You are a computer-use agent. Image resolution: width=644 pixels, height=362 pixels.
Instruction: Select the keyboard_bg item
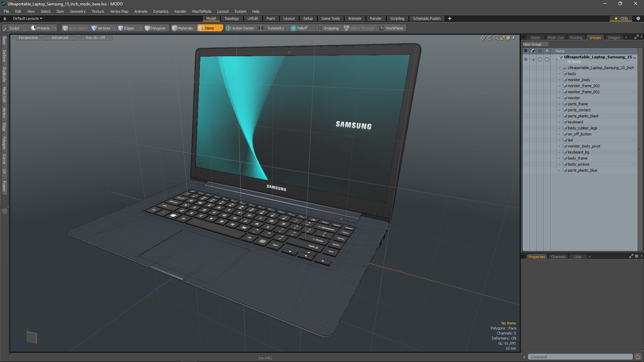(x=578, y=152)
